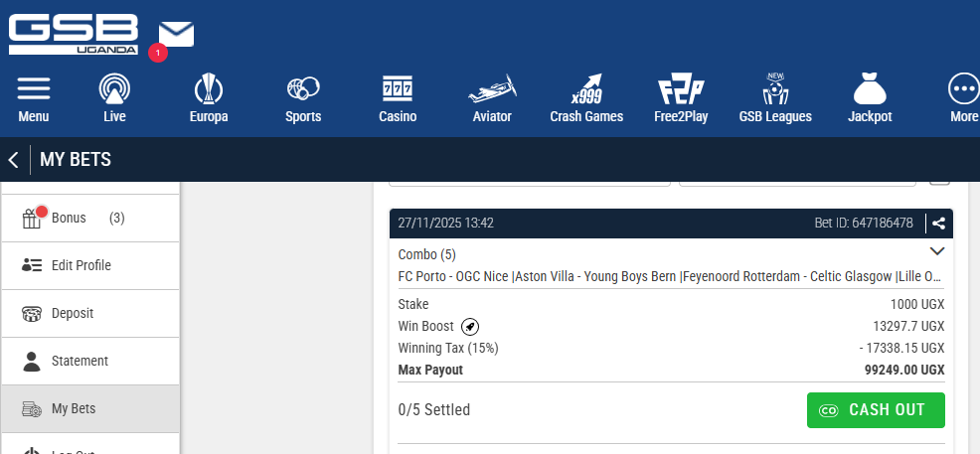This screenshot has width=980, height=454.
Task: Open the hamburger Menu icon
Action: [x=34, y=98]
